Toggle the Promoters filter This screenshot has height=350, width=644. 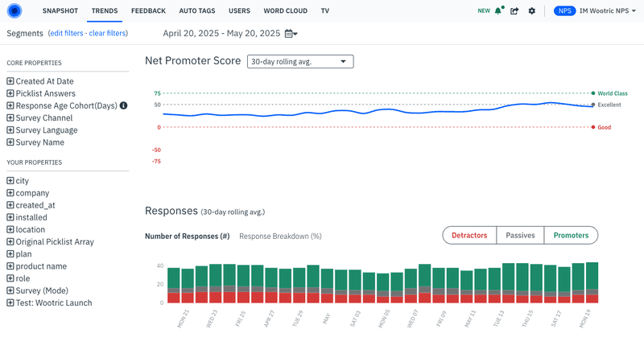570,236
